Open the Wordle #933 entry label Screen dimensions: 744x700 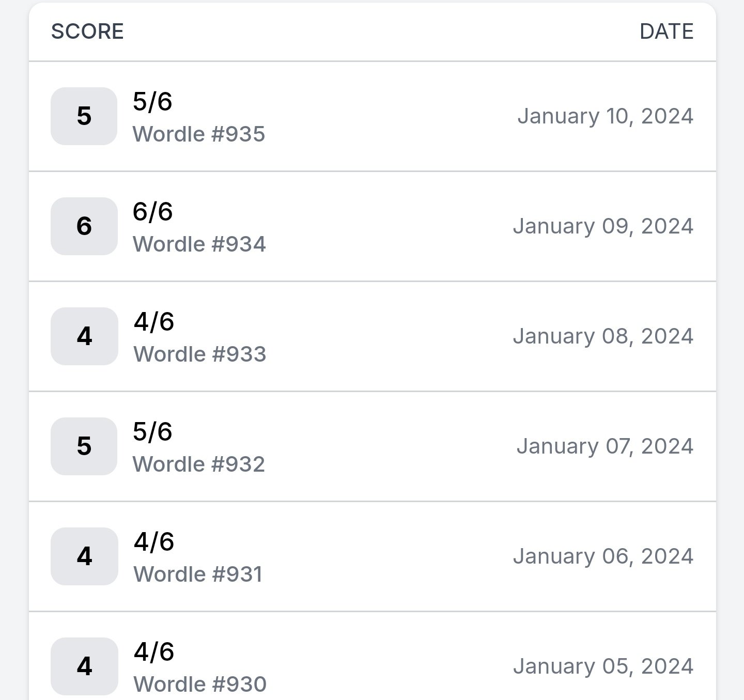click(x=199, y=354)
